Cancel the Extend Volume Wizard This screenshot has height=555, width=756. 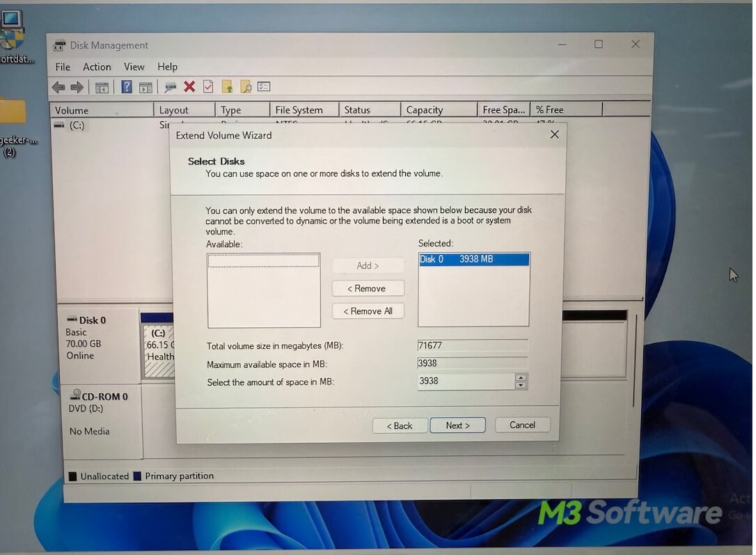(522, 425)
